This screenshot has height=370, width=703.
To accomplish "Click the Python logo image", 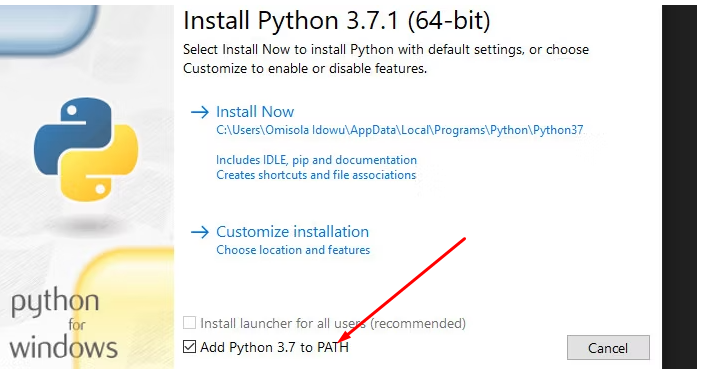I will (86, 149).
